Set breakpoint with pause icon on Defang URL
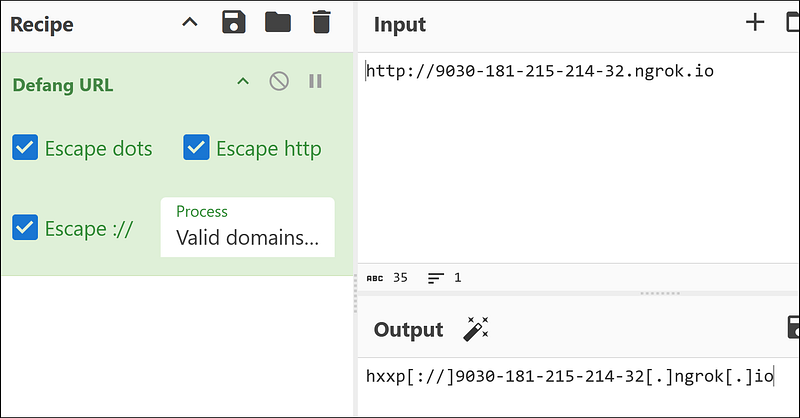This screenshot has width=800, height=418. [315, 82]
